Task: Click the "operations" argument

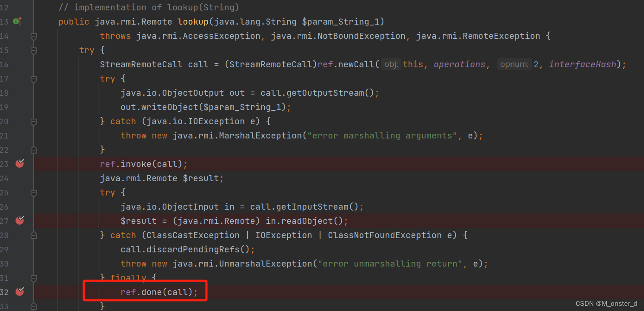Action: pyautogui.click(x=460, y=64)
